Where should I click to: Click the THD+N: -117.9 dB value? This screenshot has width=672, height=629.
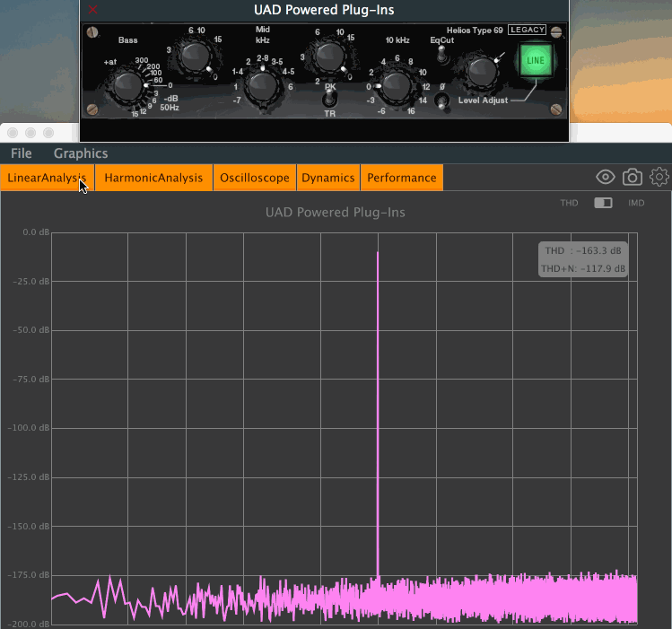tap(583, 268)
